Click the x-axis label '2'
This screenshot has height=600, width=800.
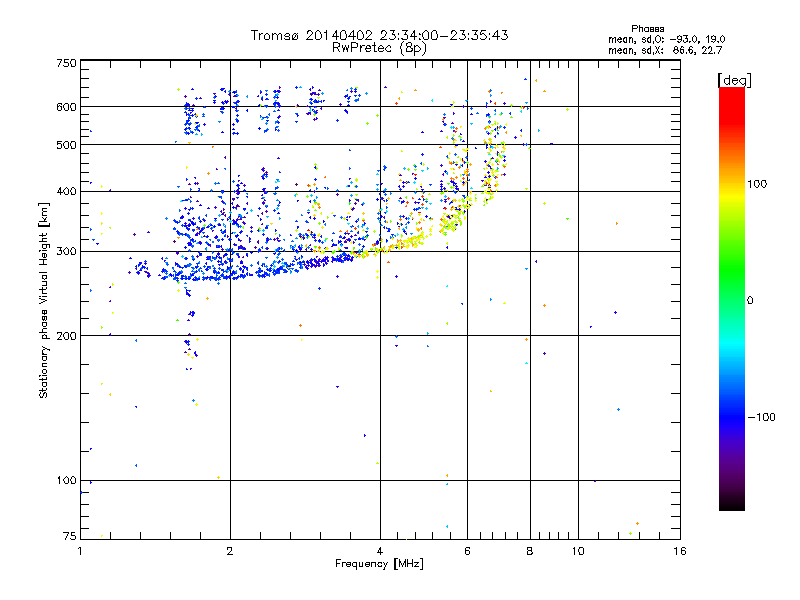tap(230, 551)
